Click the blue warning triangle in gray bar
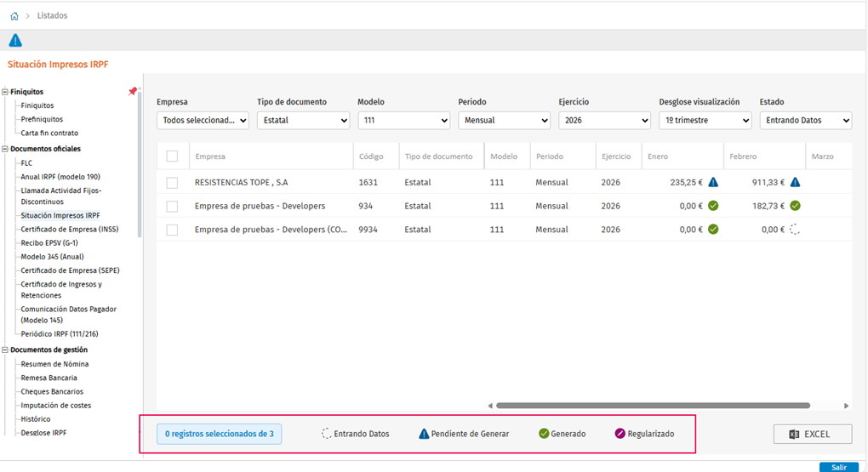Screen dimensions: 868x472 point(15,40)
